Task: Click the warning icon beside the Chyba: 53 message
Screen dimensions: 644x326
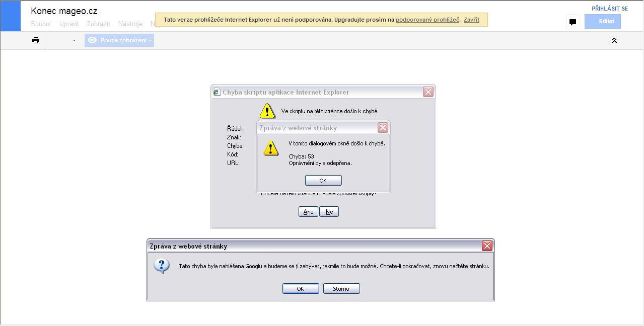Action: point(271,148)
